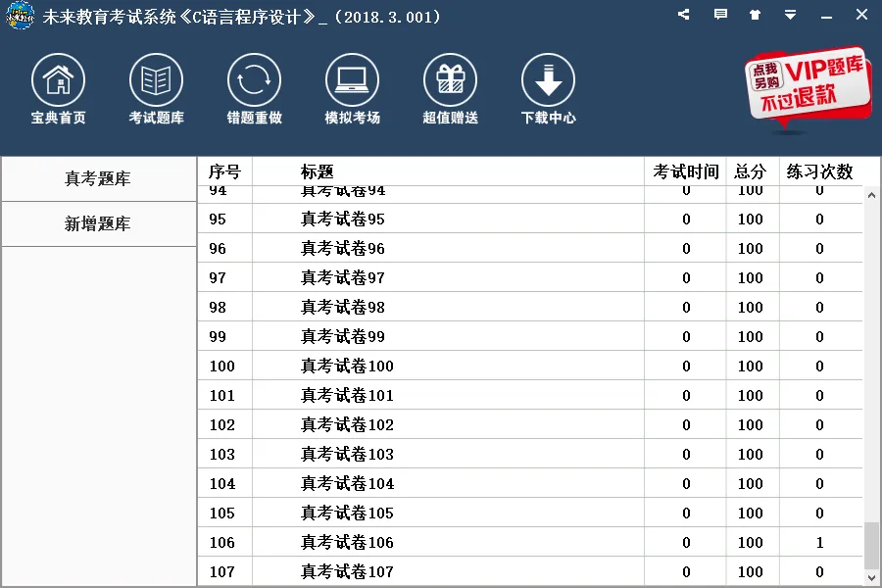Screen dimensions: 882x588
Task: Switch to the 新增题库 tab
Action: point(98,224)
